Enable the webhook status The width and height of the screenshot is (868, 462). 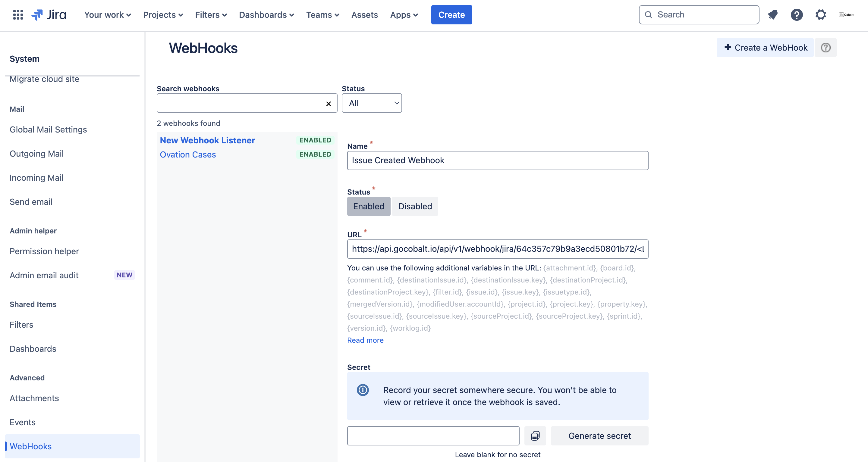point(368,206)
